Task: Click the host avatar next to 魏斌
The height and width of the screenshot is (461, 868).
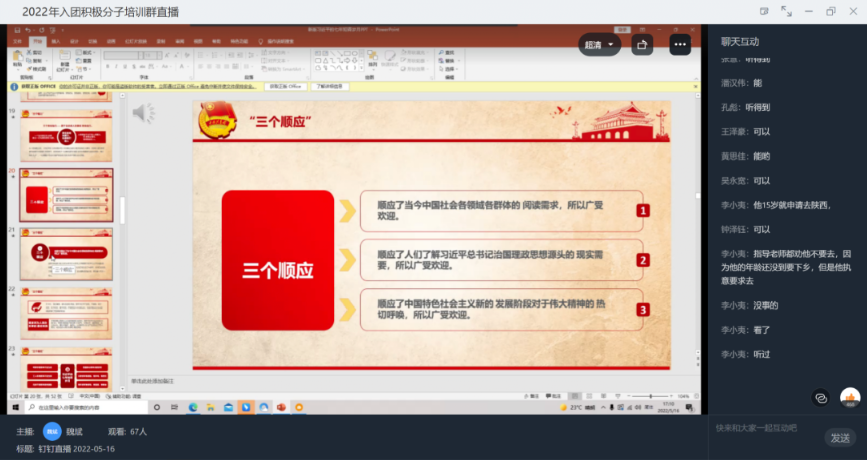Action: coord(52,431)
